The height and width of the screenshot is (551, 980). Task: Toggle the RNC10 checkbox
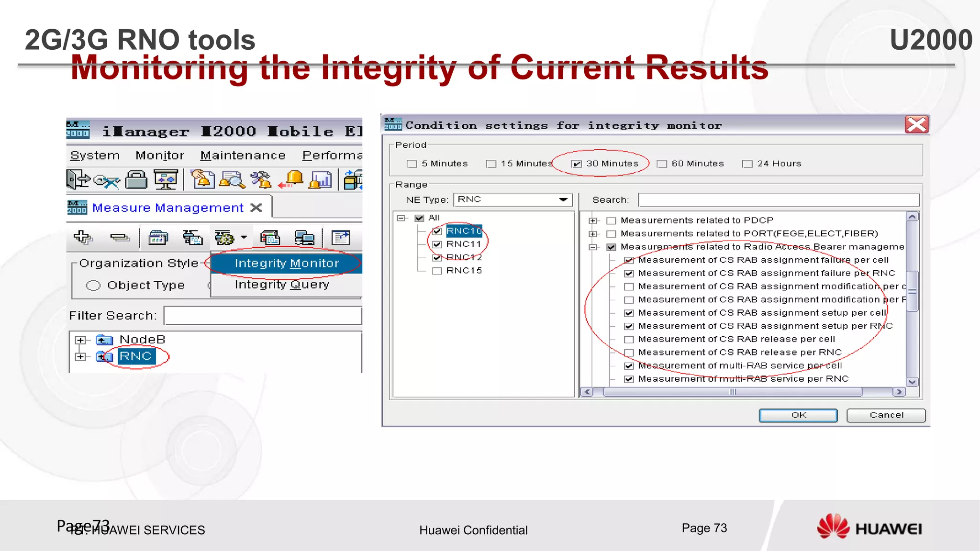437,231
